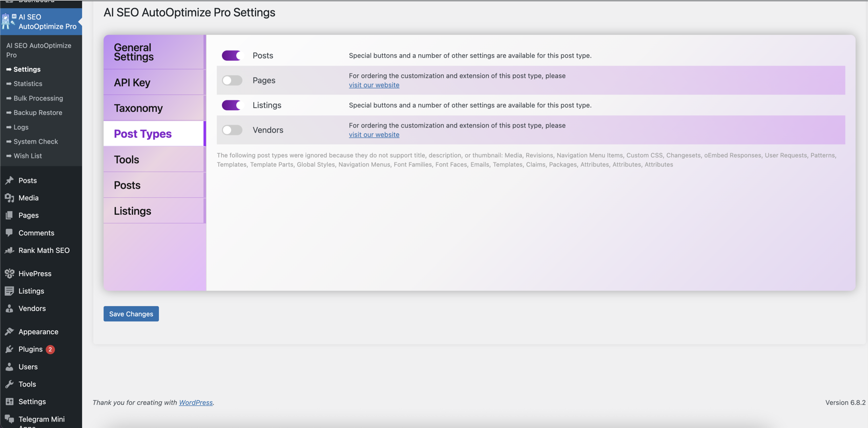
Task: Click the Plugins plug icon
Action: 9,349
